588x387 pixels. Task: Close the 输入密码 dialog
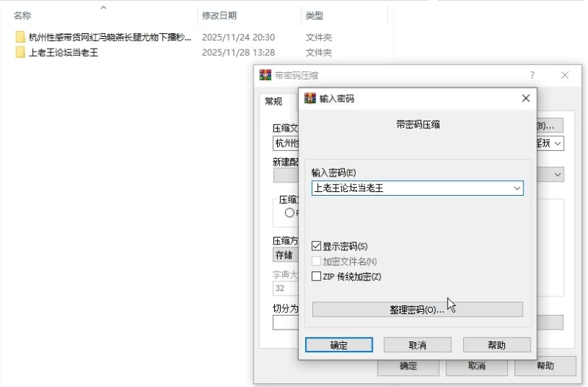click(526, 99)
